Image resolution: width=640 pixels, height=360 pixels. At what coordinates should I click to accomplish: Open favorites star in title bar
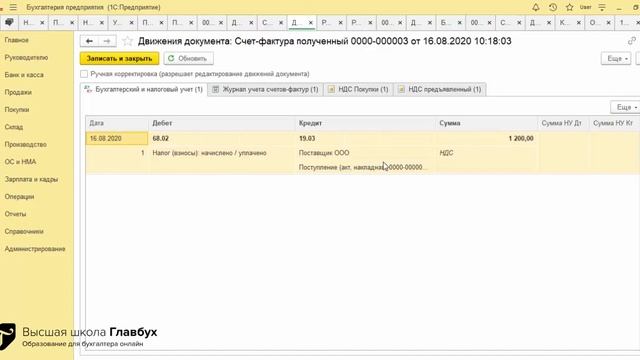pos(569,7)
